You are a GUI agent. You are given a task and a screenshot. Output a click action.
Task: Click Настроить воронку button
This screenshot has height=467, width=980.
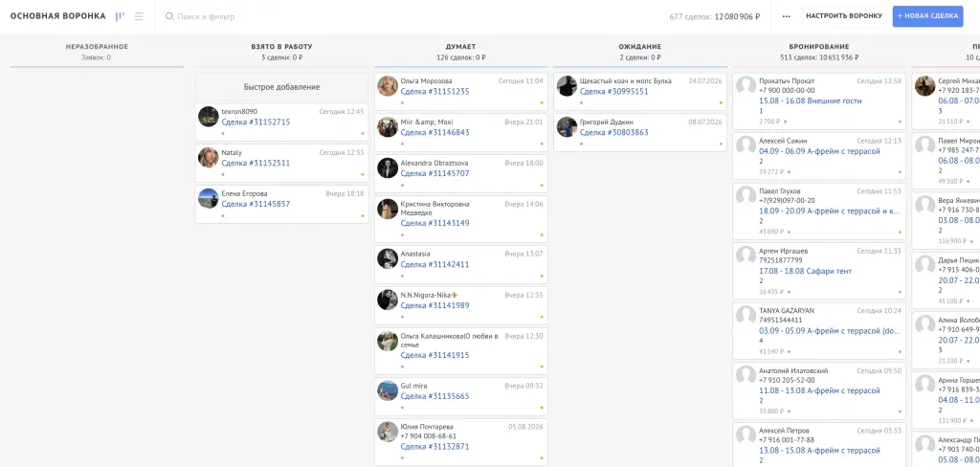point(843,16)
